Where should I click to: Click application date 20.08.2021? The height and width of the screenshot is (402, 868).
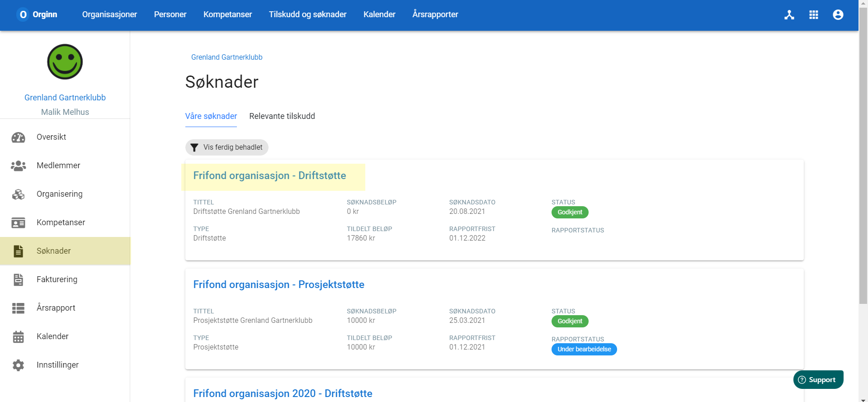pyautogui.click(x=467, y=212)
